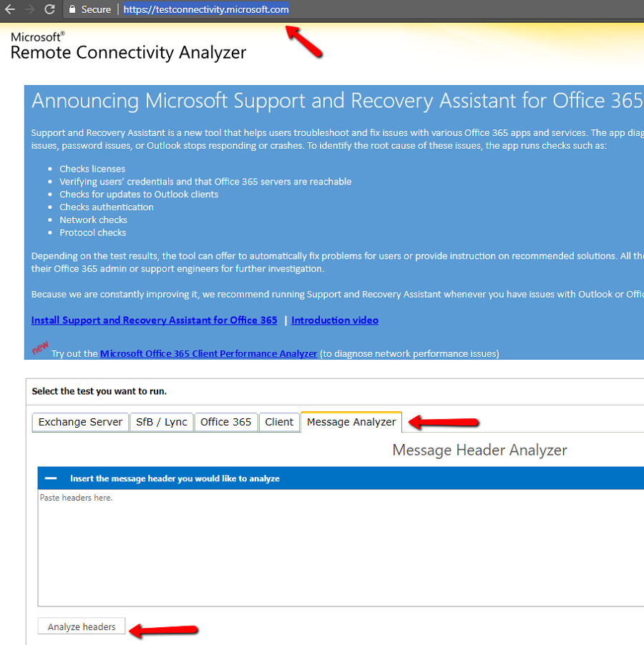Switch to the Exchange Server tab
This screenshot has height=645, width=644.
click(80, 422)
